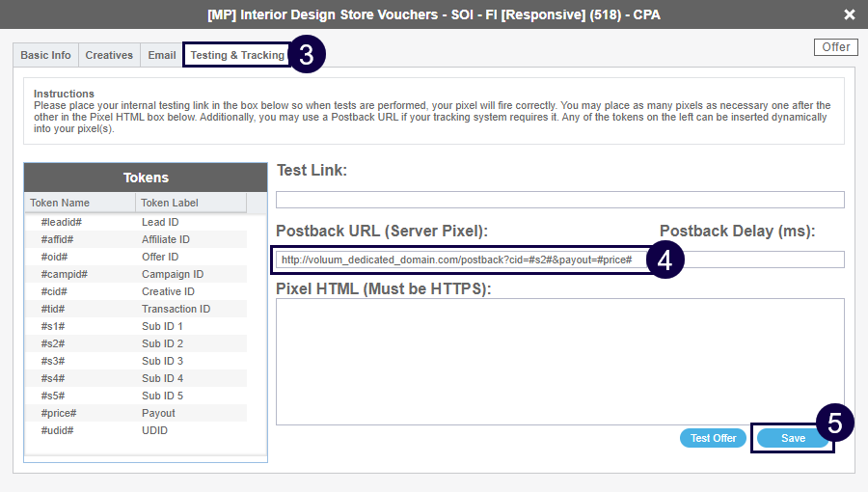Click the Save button
This screenshot has width=868, height=492.
[x=793, y=438]
